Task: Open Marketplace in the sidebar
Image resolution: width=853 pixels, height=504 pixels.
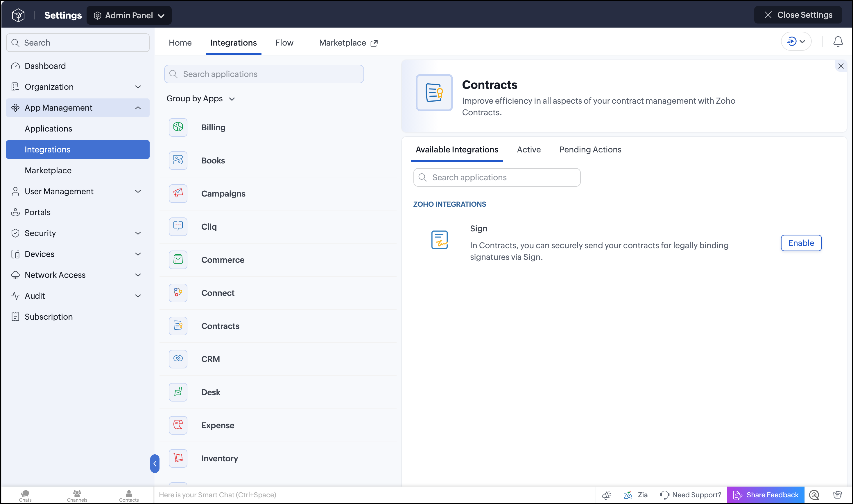Action: 78,170
